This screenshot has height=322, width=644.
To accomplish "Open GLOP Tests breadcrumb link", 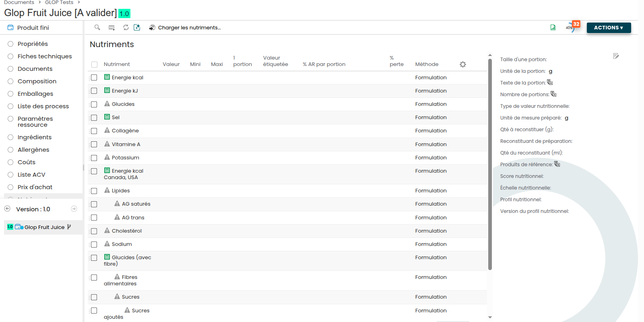I will point(59,2).
